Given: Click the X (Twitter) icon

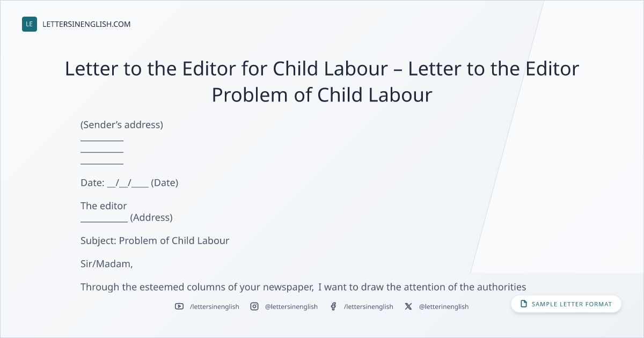Looking at the screenshot, I should tap(408, 306).
